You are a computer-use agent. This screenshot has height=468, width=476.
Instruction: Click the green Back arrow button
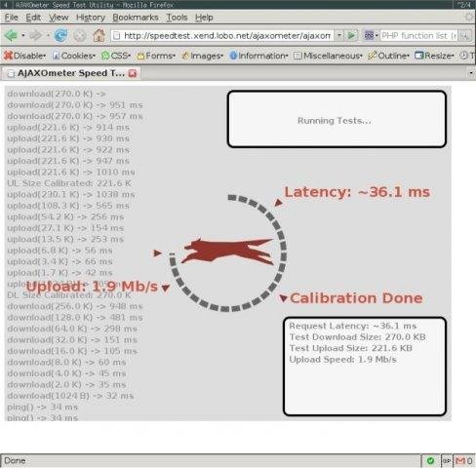click(11, 35)
